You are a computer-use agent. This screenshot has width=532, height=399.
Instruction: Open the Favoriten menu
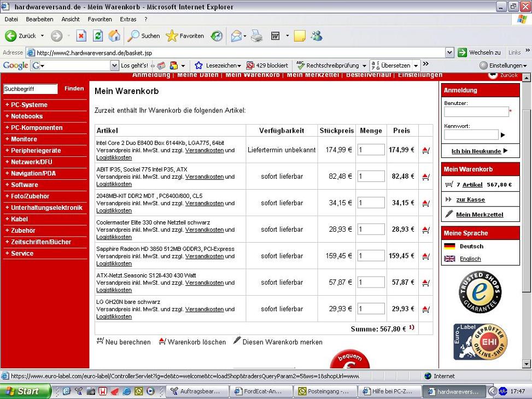(100, 19)
